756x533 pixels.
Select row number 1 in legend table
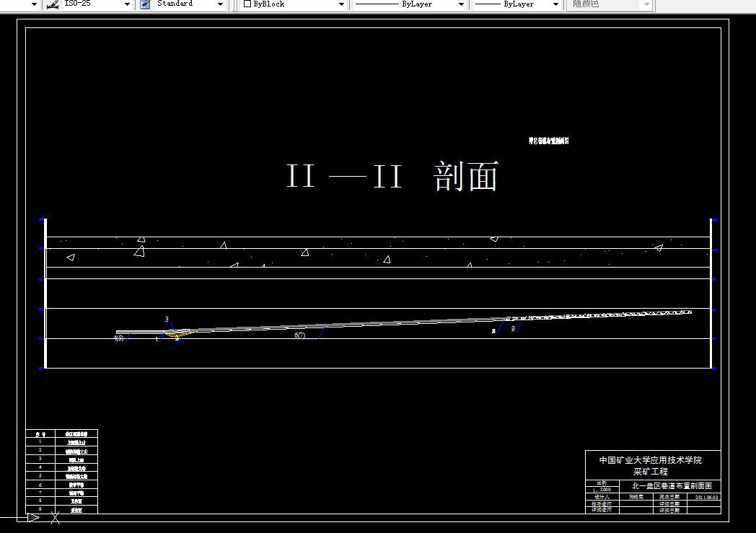coord(40,441)
